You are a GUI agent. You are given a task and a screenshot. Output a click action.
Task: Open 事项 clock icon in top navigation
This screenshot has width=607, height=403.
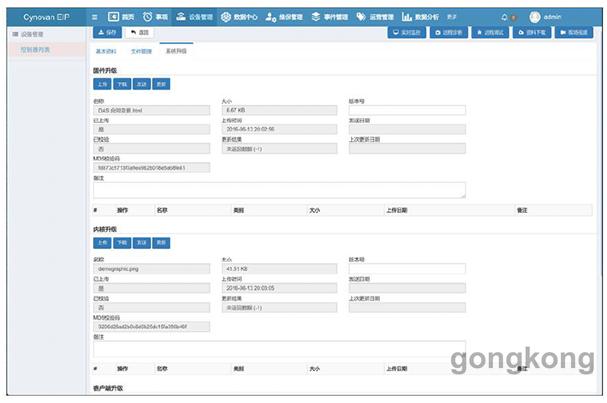click(155, 17)
